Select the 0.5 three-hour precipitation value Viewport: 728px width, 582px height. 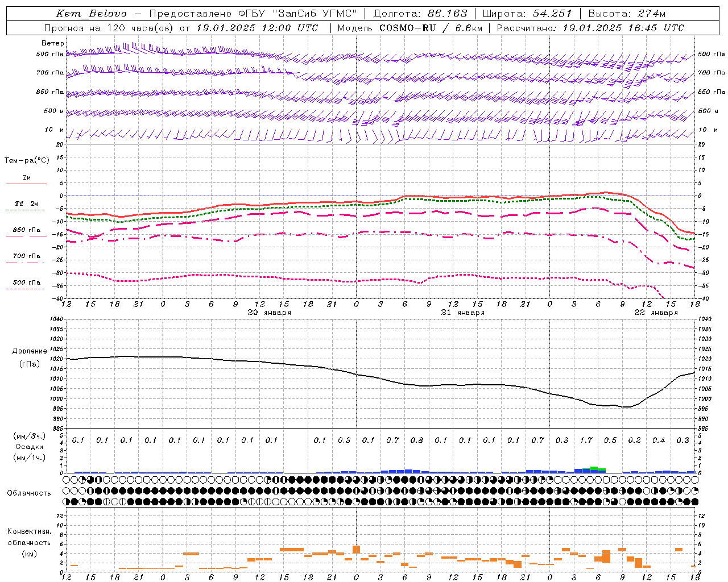(x=610, y=440)
